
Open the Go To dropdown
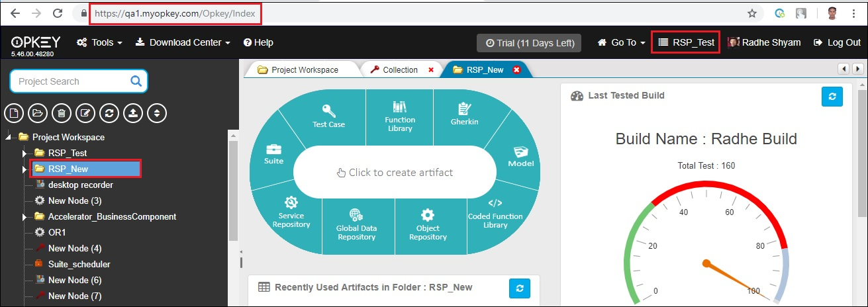click(x=621, y=42)
